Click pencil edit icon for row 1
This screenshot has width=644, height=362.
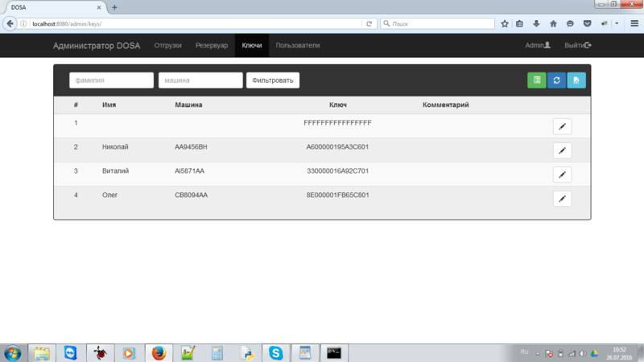[562, 126]
